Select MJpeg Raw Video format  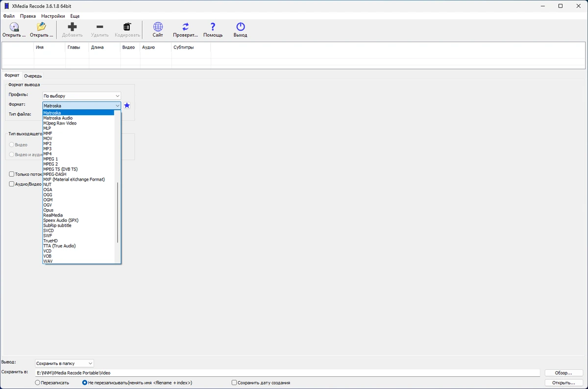coord(78,123)
